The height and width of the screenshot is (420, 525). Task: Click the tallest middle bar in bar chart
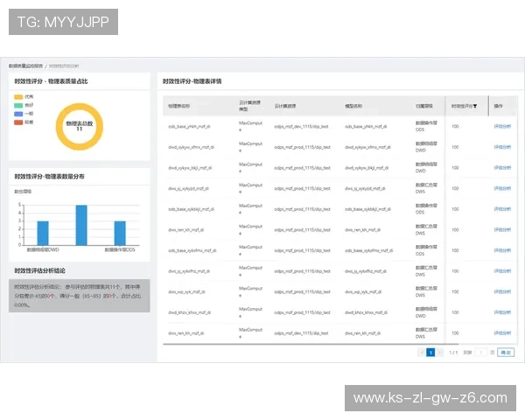coord(81,225)
